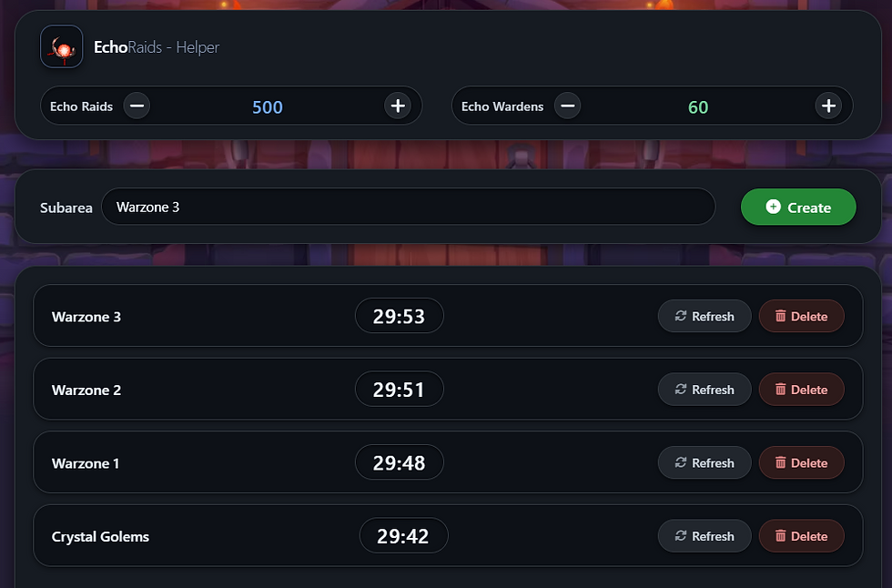Screen dimensions: 892x588
Task: Decrease Echo Raids count with minus
Action: click(137, 106)
